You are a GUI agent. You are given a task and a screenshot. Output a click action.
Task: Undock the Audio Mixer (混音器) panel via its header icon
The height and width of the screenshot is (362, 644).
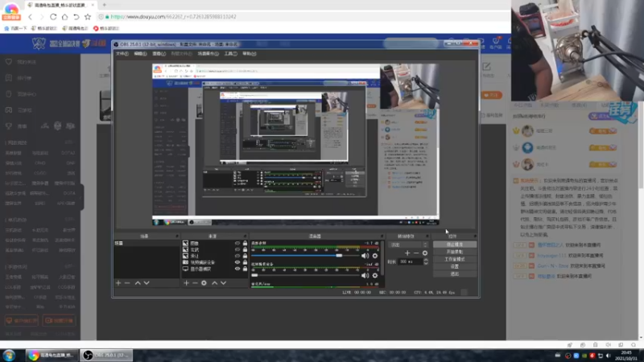382,237
